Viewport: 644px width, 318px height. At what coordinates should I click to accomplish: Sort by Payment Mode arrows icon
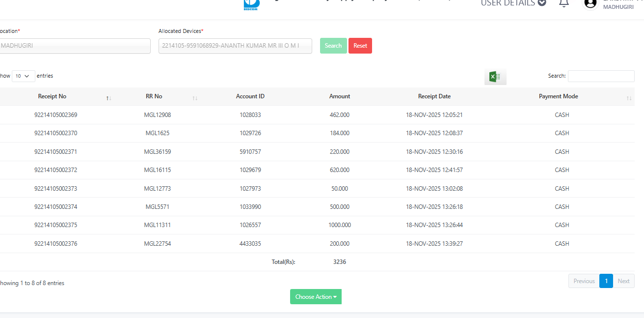pos(629,98)
